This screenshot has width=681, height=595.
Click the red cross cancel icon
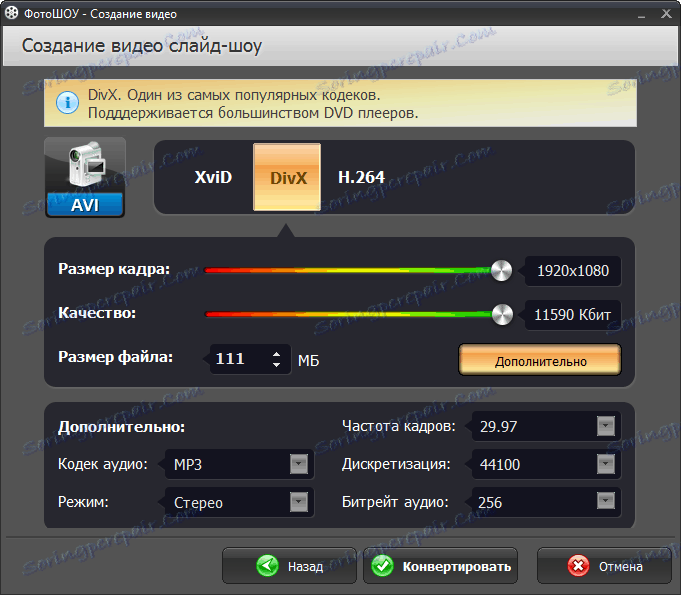coord(579,566)
